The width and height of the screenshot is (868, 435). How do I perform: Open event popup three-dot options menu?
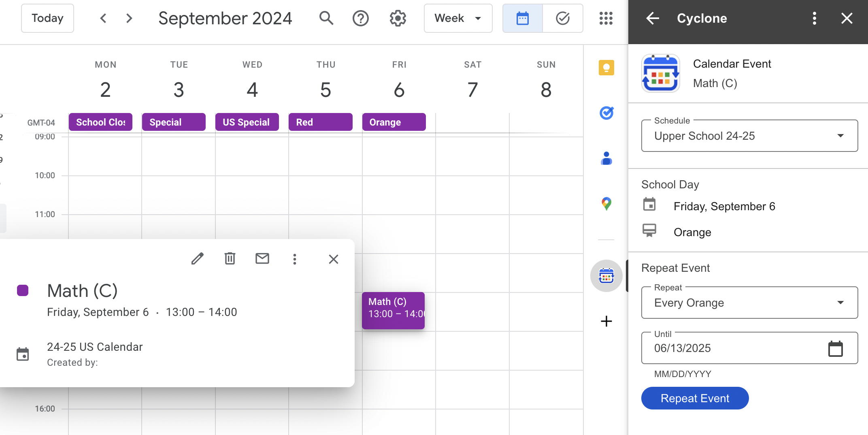pyautogui.click(x=295, y=259)
